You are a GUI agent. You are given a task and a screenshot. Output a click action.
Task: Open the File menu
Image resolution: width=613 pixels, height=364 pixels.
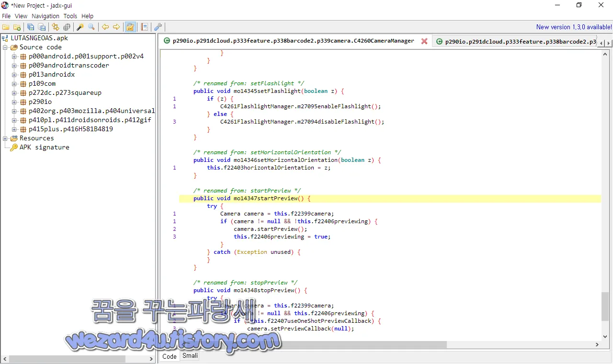6,16
